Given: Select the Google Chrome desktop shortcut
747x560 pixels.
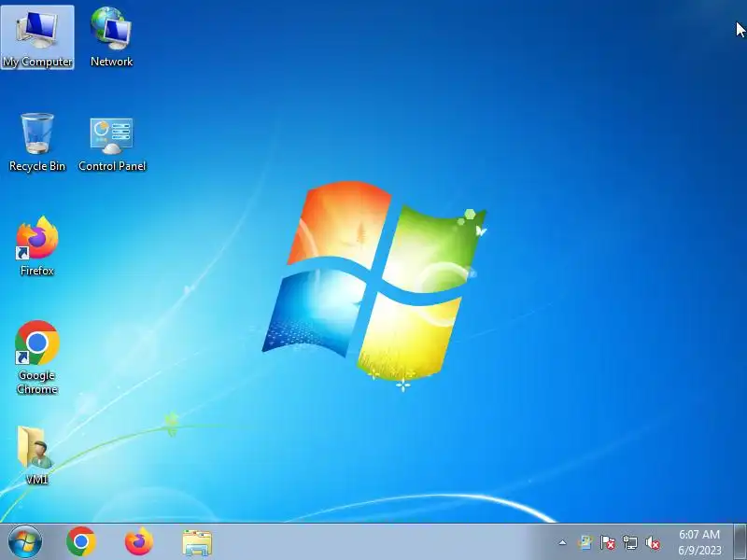Looking at the screenshot, I should coord(37,357).
